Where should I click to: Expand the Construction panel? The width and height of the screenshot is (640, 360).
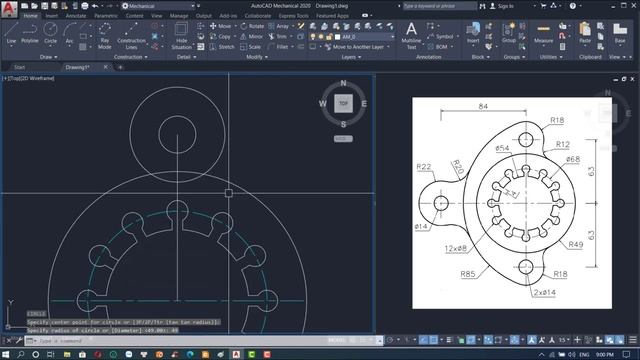coord(131,57)
